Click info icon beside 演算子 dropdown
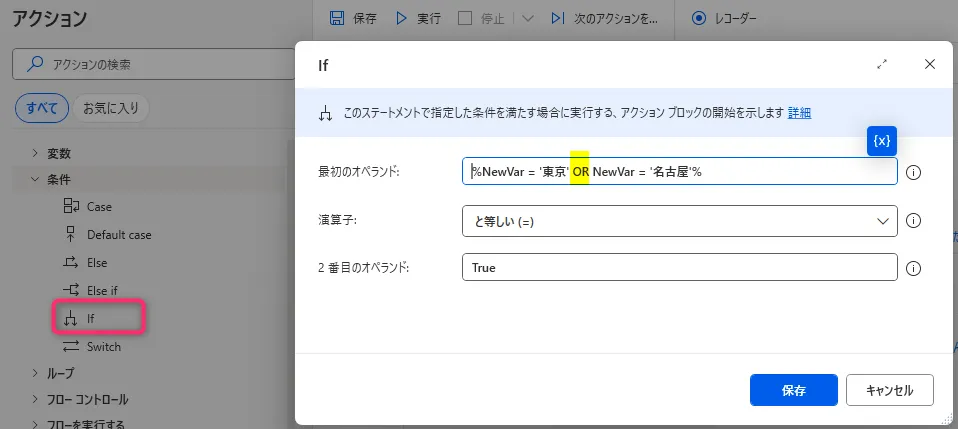The width and height of the screenshot is (958, 429). [913, 221]
